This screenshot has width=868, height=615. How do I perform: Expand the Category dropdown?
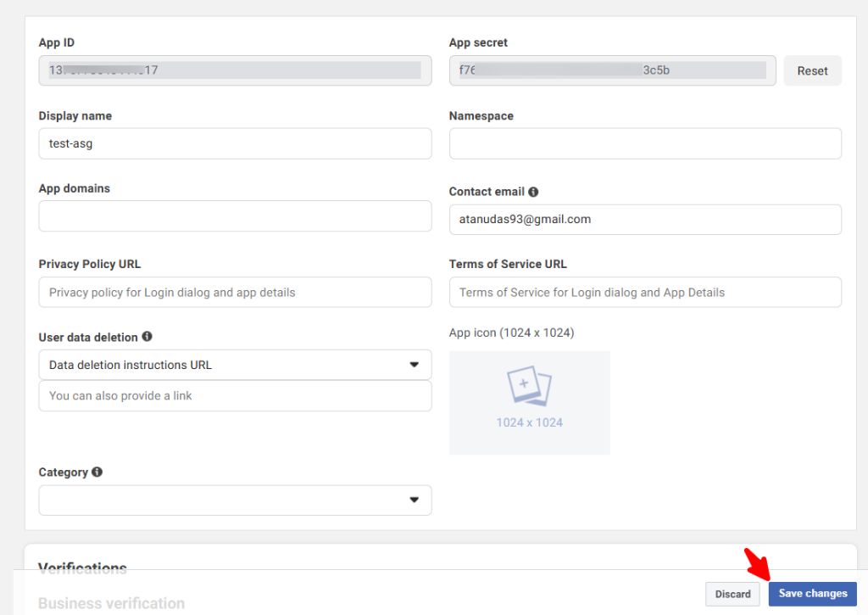pos(235,500)
